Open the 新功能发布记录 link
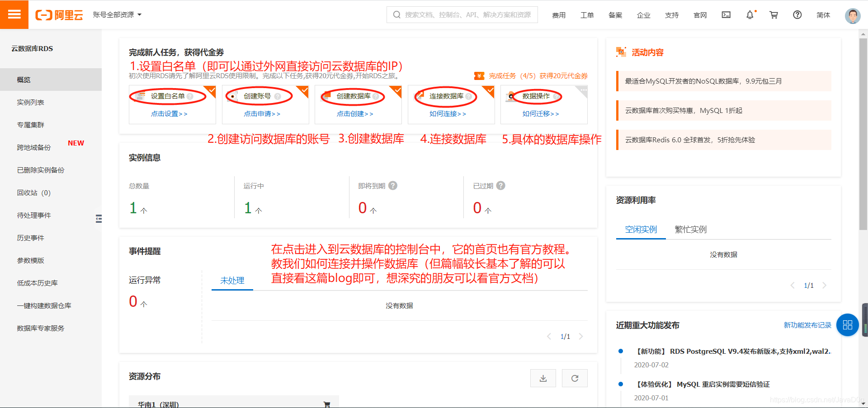Image resolution: width=868 pixels, height=408 pixels. click(x=807, y=325)
